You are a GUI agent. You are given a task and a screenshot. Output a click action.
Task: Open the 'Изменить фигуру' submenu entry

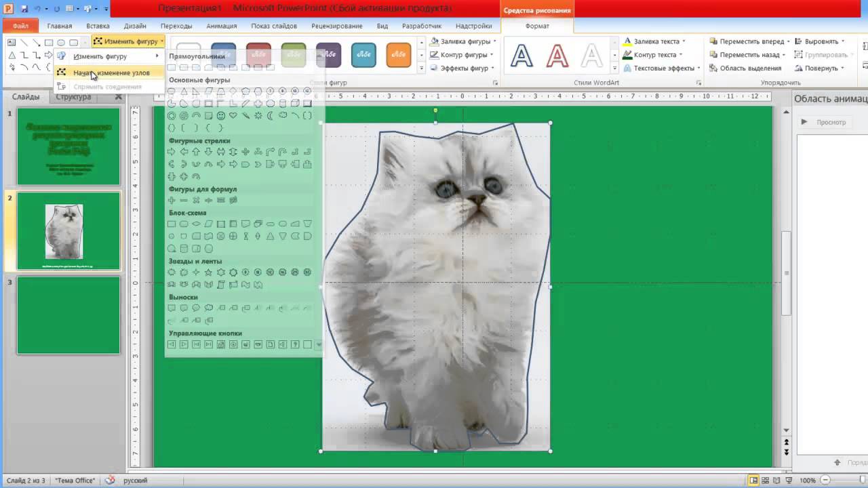(x=110, y=56)
